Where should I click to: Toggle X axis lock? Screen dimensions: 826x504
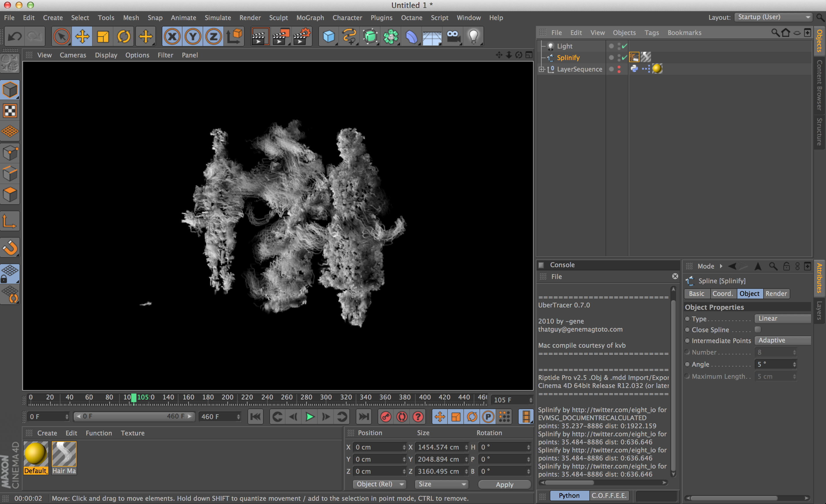click(x=172, y=36)
